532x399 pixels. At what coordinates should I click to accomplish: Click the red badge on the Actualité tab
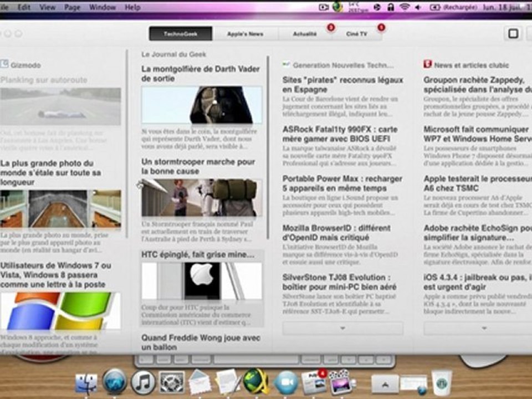click(x=331, y=28)
